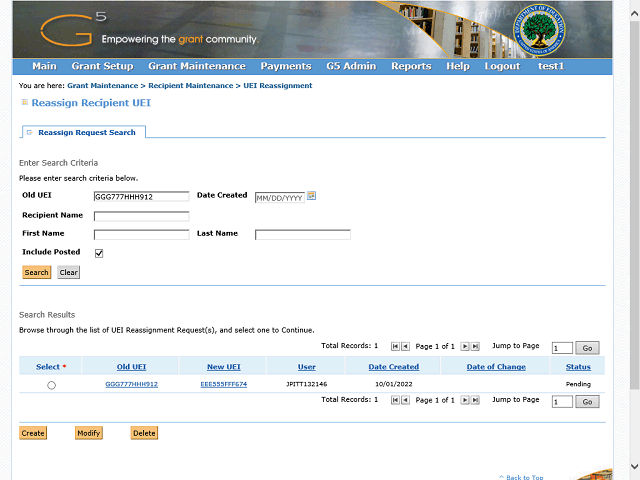Image resolution: width=640 pixels, height=480 pixels.
Task: Click the page scrollbar down arrow
Action: click(634, 467)
